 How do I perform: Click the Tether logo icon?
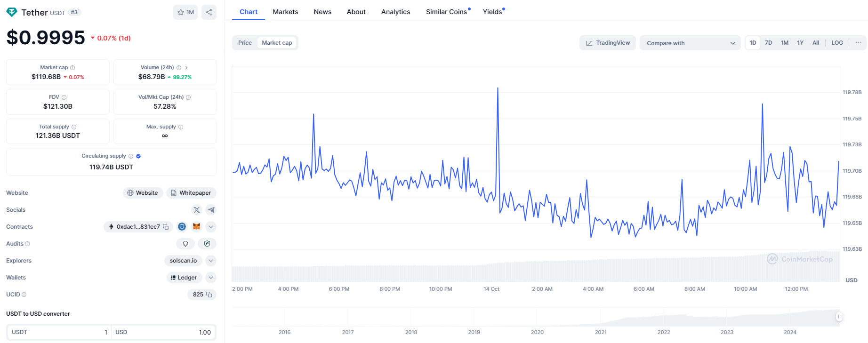coord(12,12)
